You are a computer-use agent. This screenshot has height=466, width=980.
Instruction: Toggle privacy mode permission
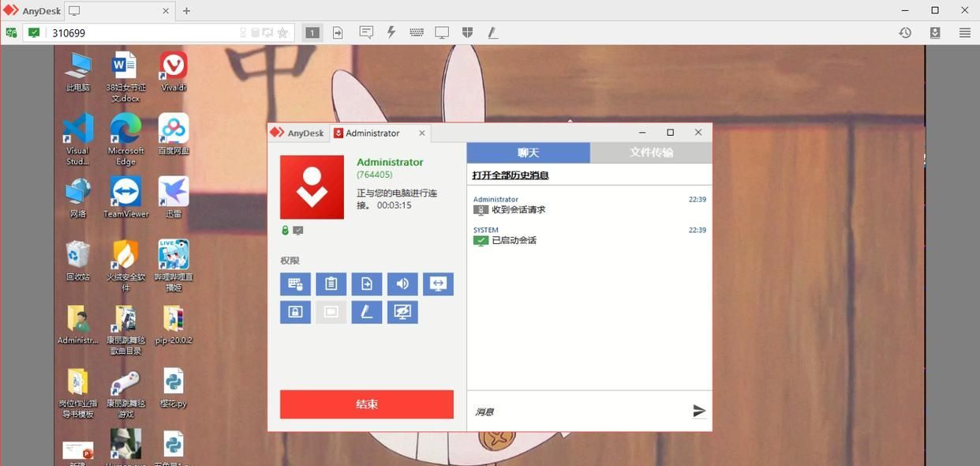pos(402,312)
